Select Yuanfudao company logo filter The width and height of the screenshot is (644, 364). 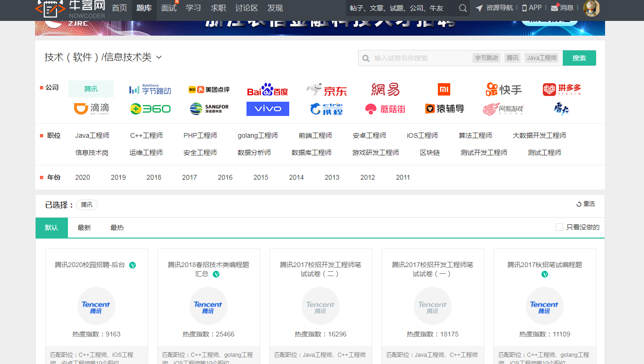coord(444,109)
